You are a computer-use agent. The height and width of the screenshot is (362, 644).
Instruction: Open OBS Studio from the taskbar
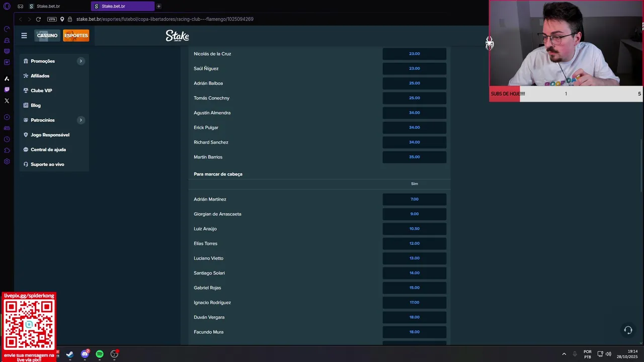(x=115, y=354)
